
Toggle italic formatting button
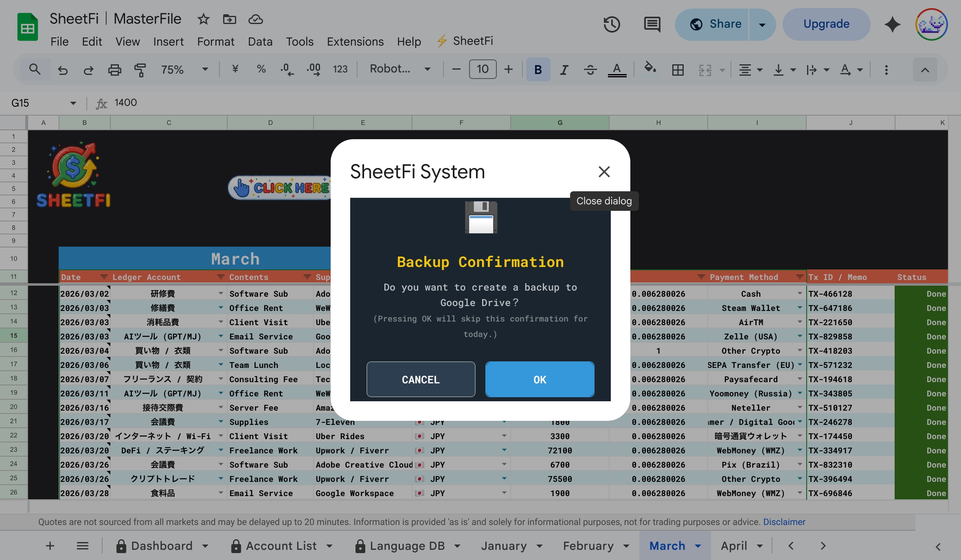(564, 70)
